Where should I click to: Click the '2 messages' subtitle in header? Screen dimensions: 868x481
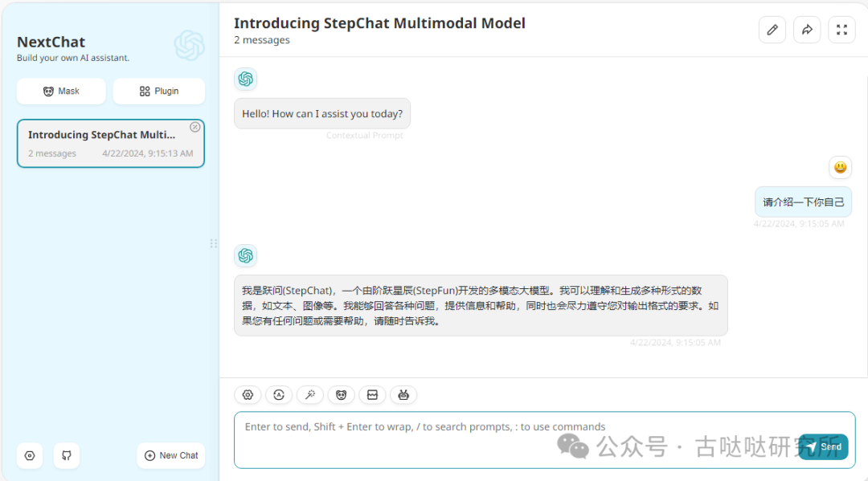[x=262, y=40]
